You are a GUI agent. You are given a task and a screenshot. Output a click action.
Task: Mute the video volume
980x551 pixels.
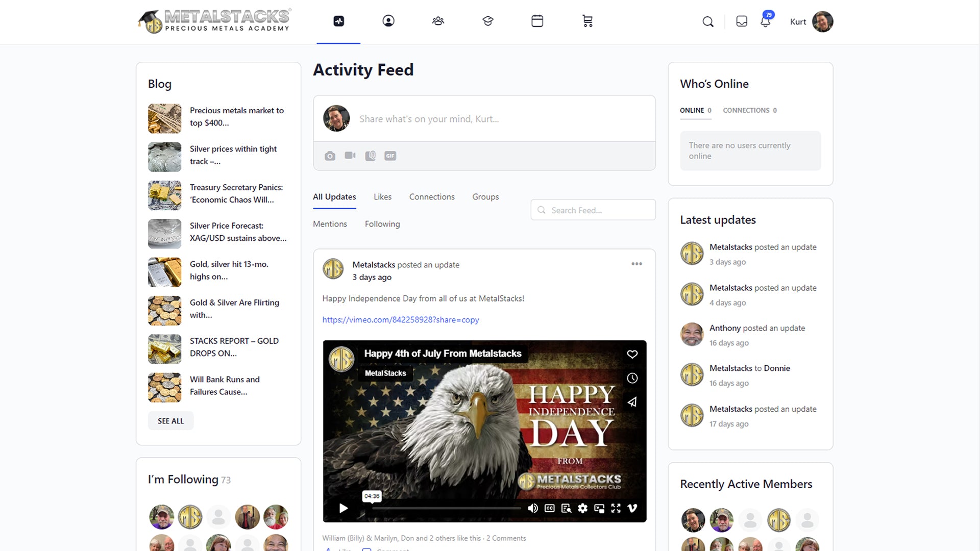[x=533, y=508]
